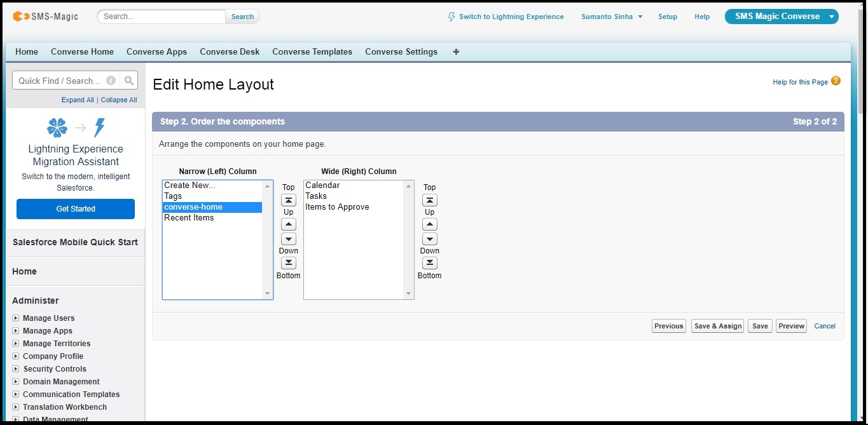Click the Quick Find magnifier icon
This screenshot has width=868, height=425.
129,81
